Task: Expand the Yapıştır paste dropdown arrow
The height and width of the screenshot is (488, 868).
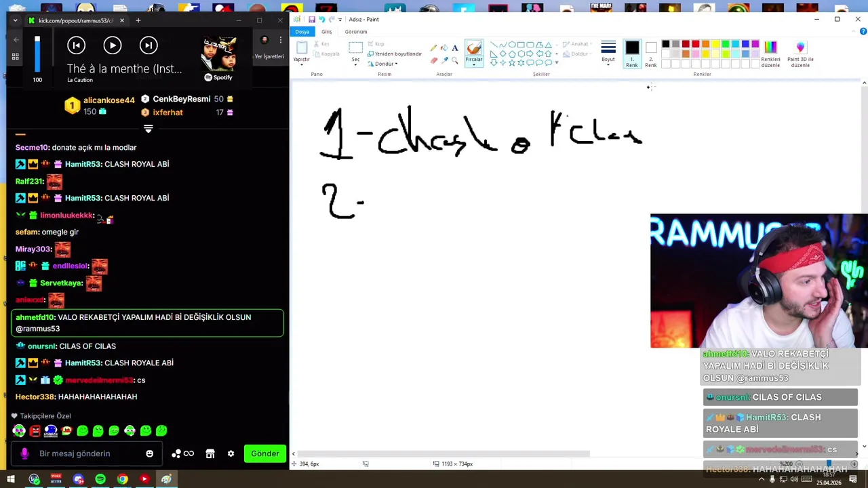Action: [301, 66]
